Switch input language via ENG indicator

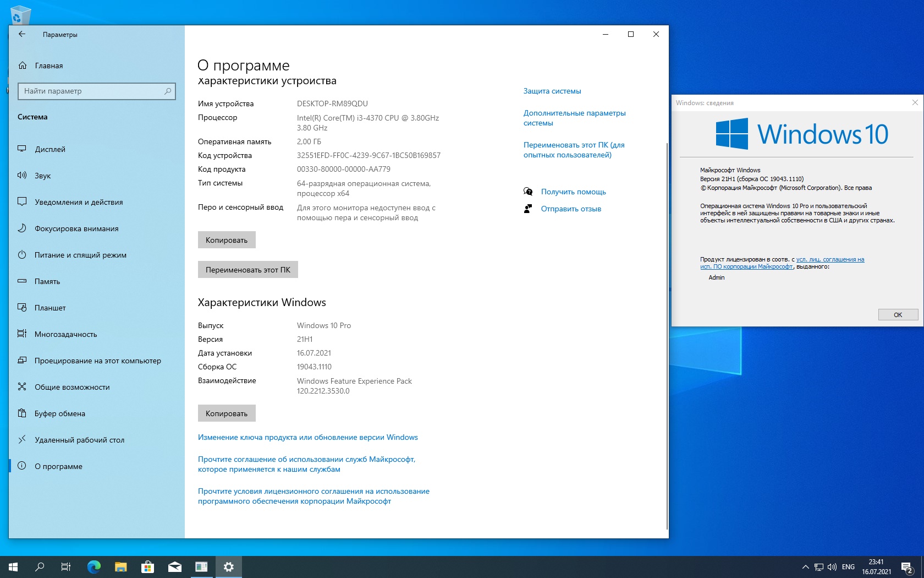coord(849,567)
